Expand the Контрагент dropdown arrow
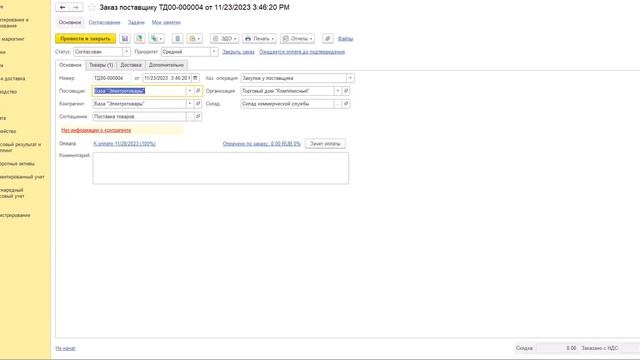This screenshot has height=360, width=640. pyautogui.click(x=190, y=104)
